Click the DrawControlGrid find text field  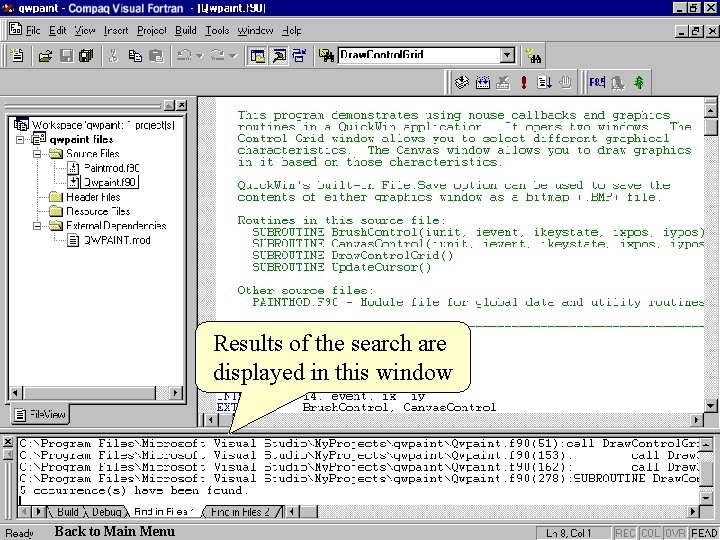point(419,56)
